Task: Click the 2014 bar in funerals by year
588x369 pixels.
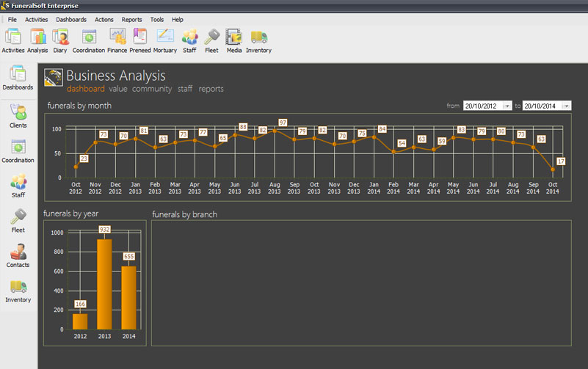Action: tap(129, 297)
